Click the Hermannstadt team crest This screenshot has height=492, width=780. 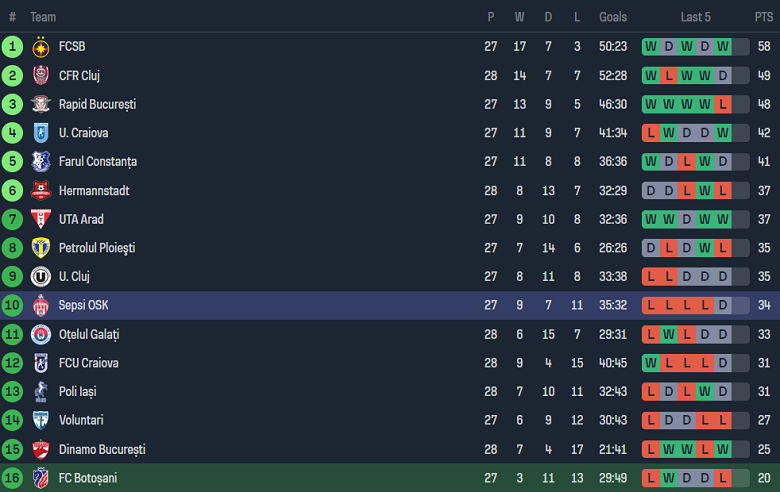click(41, 191)
